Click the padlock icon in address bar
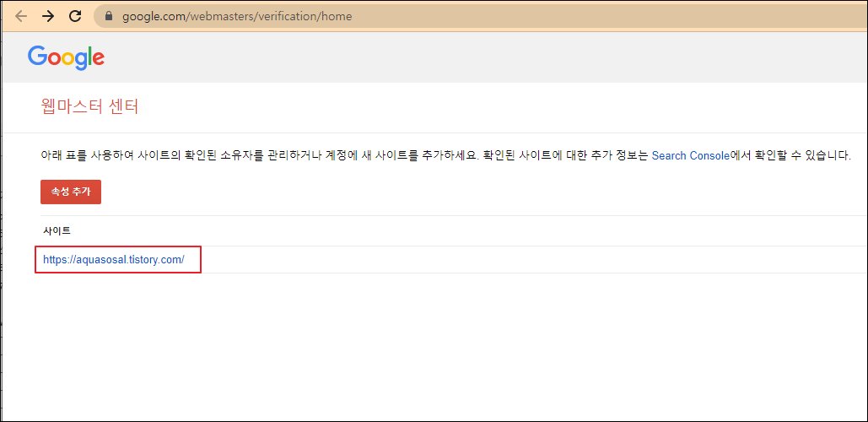 coord(109,16)
